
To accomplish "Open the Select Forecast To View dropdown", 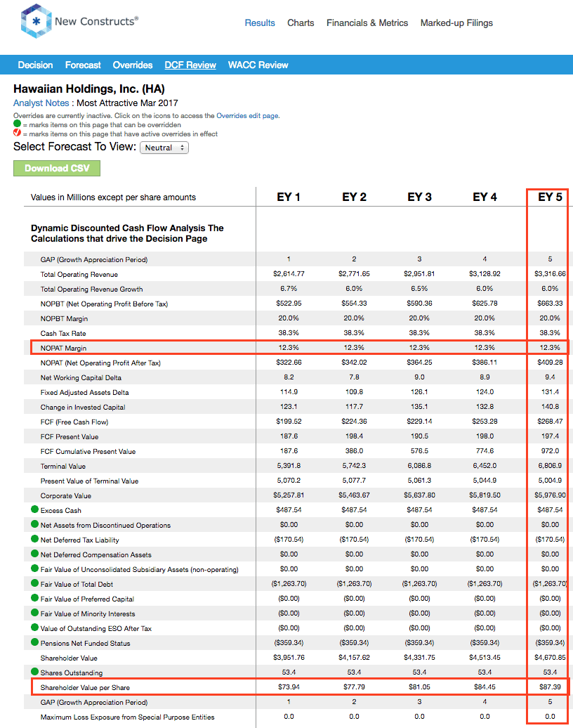I will coord(164,148).
